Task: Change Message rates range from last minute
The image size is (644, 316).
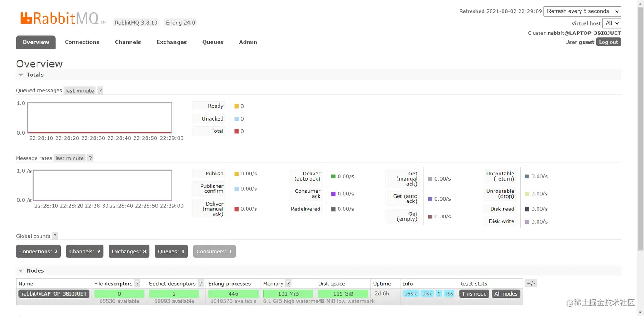Action: click(69, 158)
